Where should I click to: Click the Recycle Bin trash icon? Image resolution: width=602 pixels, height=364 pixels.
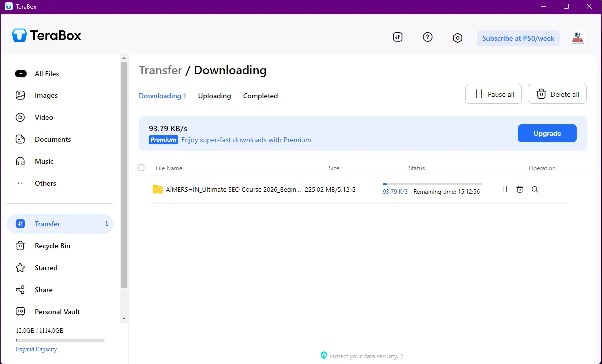(x=20, y=246)
